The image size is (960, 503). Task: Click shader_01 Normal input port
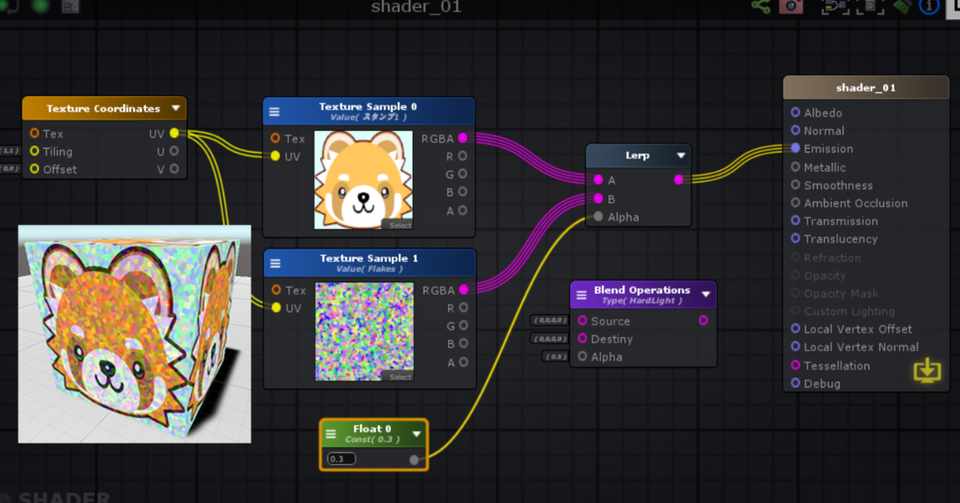point(795,130)
